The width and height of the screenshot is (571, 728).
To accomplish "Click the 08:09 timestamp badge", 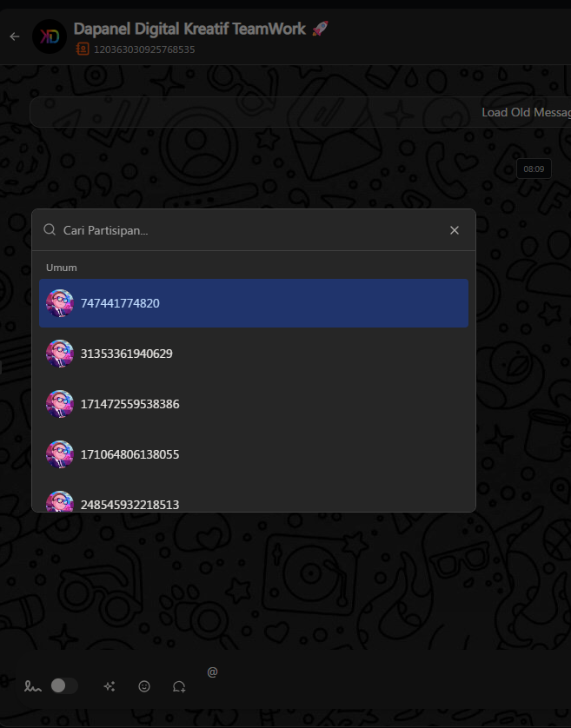I will pos(534,169).
